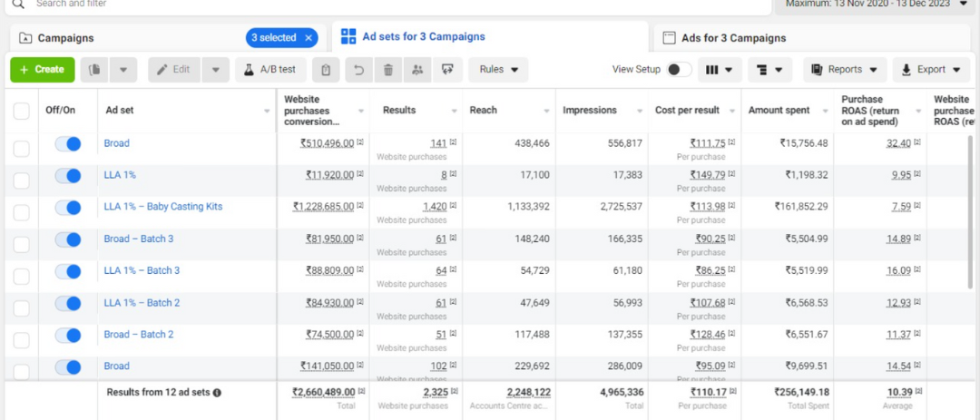Turn off the LLA 1% – Batch 3 ad set
Image resolution: width=980 pixels, height=420 pixels.
tap(67, 271)
